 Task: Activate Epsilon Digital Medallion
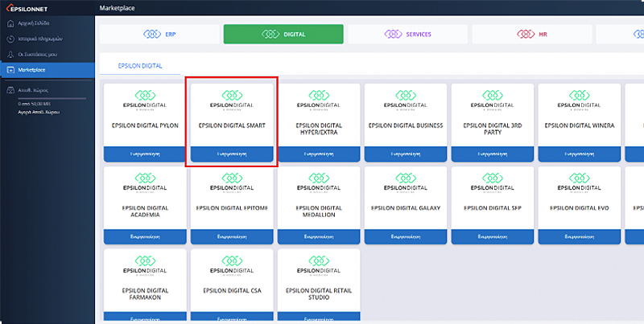point(319,237)
